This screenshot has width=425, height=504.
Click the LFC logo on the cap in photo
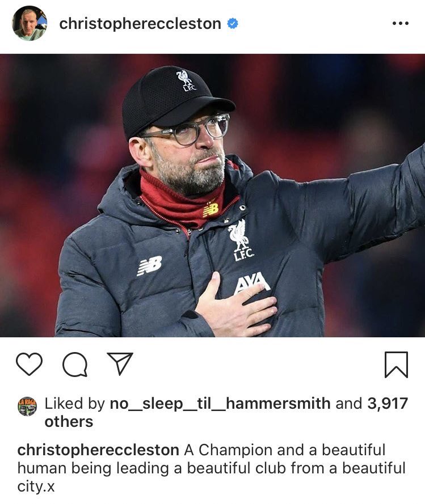[186, 81]
